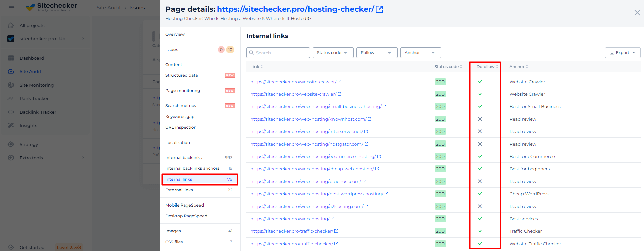The width and height of the screenshot is (644, 251).
Task: Open the Issues section
Action: click(x=171, y=50)
